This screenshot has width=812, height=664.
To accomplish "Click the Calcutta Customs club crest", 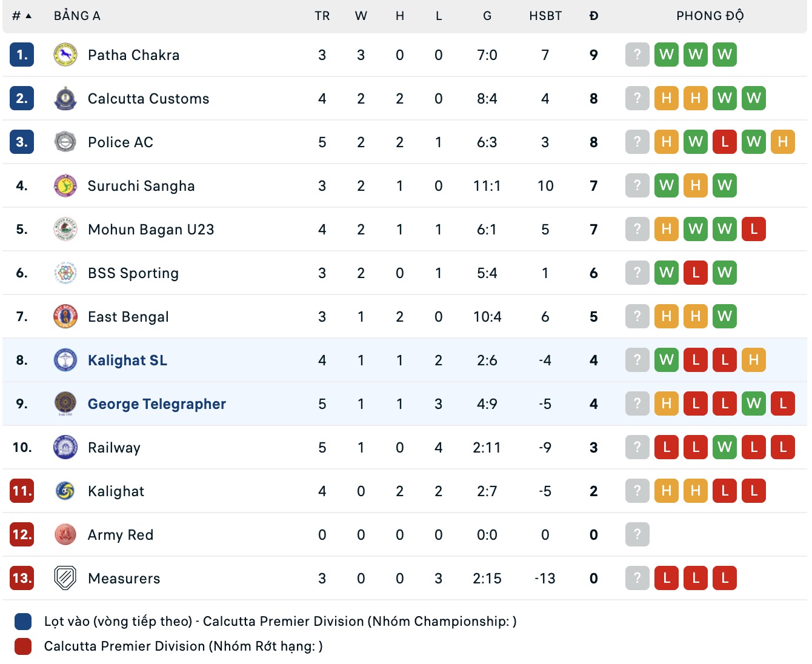I will point(65,99).
